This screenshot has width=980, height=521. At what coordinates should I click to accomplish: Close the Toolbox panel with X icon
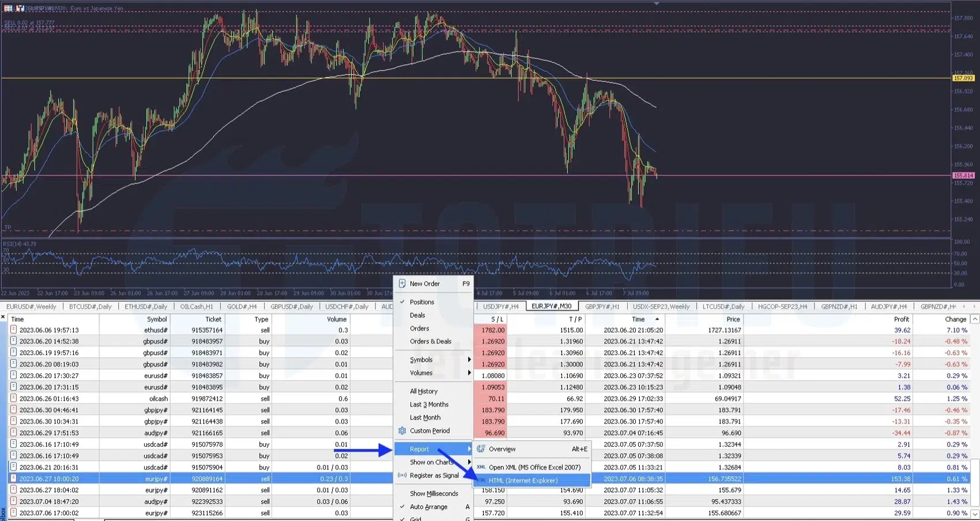(x=3, y=317)
